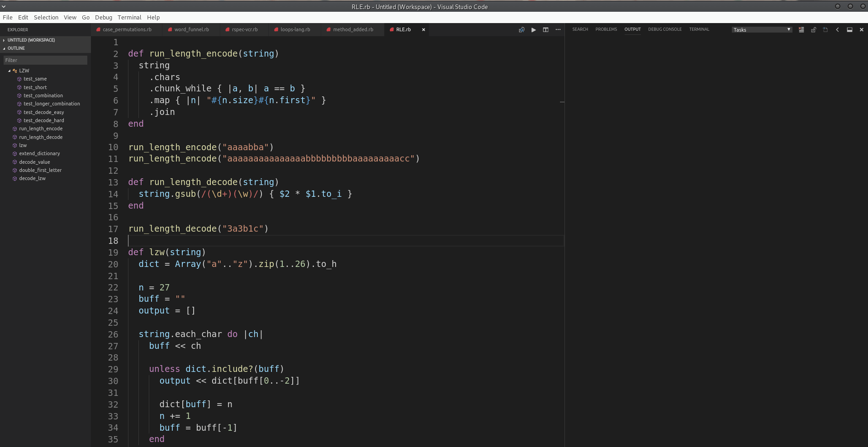Open the Debug menu
Image resolution: width=868 pixels, height=447 pixels.
pos(103,18)
